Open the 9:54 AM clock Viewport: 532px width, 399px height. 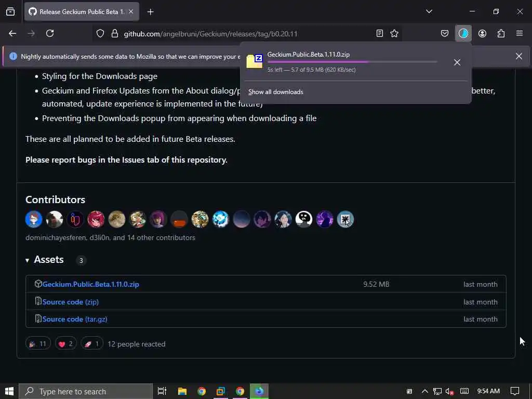(x=488, y=391)
